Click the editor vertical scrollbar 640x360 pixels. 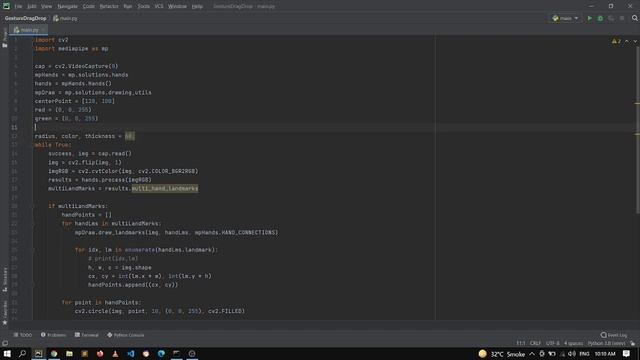coord(637,130)
